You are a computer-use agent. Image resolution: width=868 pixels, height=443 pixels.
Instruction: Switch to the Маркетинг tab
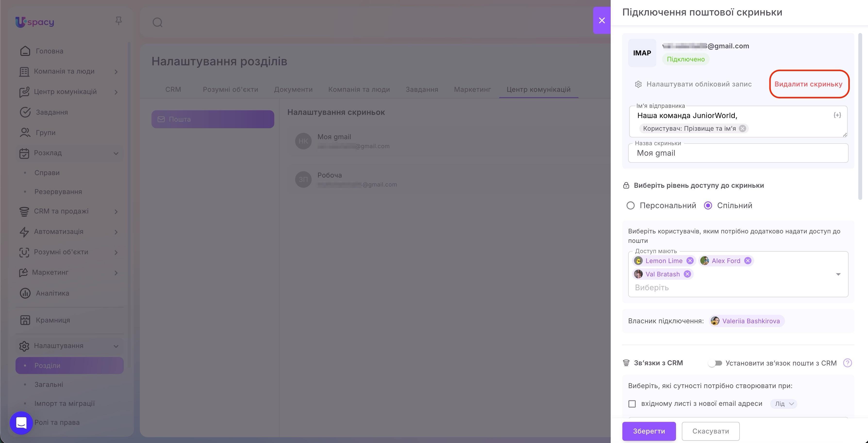tap(472, 89)
